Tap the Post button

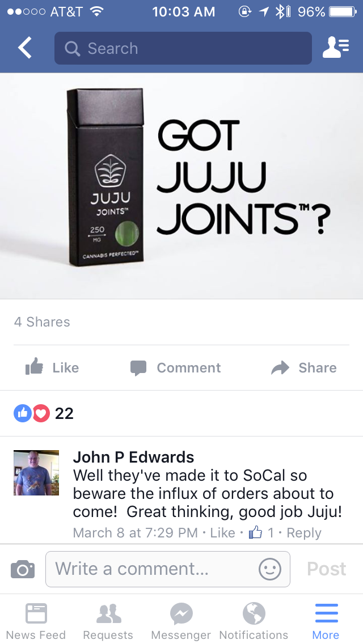coord(326,569)
